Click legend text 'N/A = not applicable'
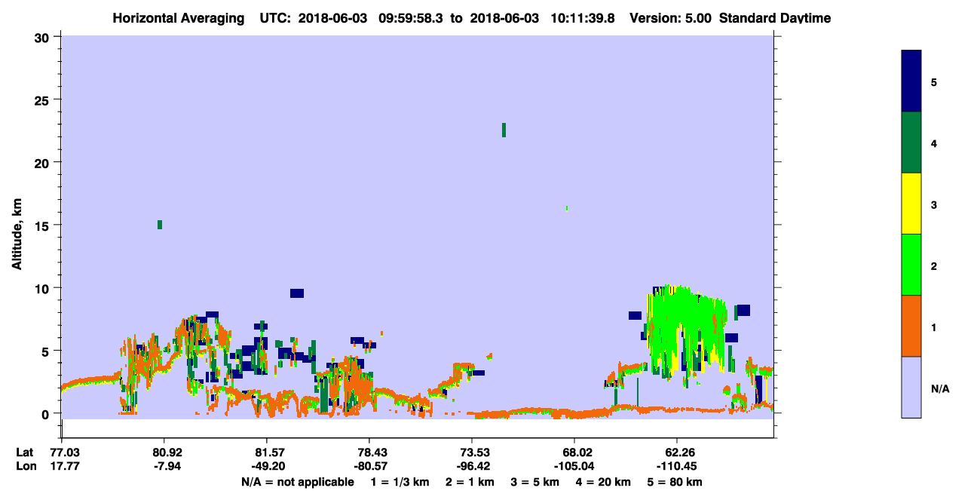 click(298, 482)
